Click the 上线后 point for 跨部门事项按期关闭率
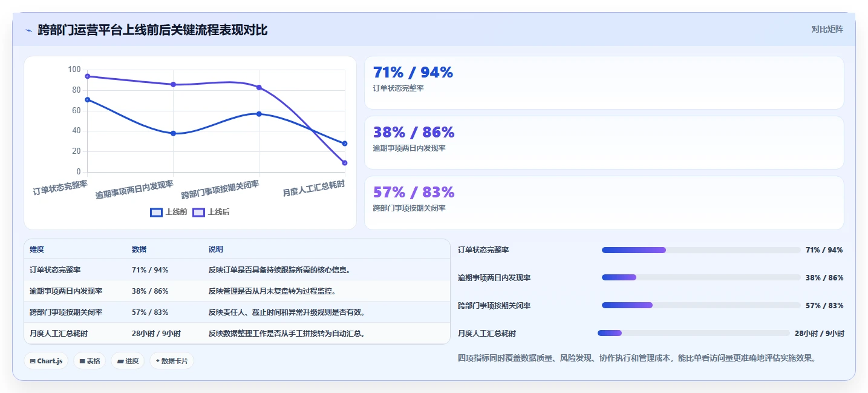Screen dimensions: 868x393 [x=259, y=87]
